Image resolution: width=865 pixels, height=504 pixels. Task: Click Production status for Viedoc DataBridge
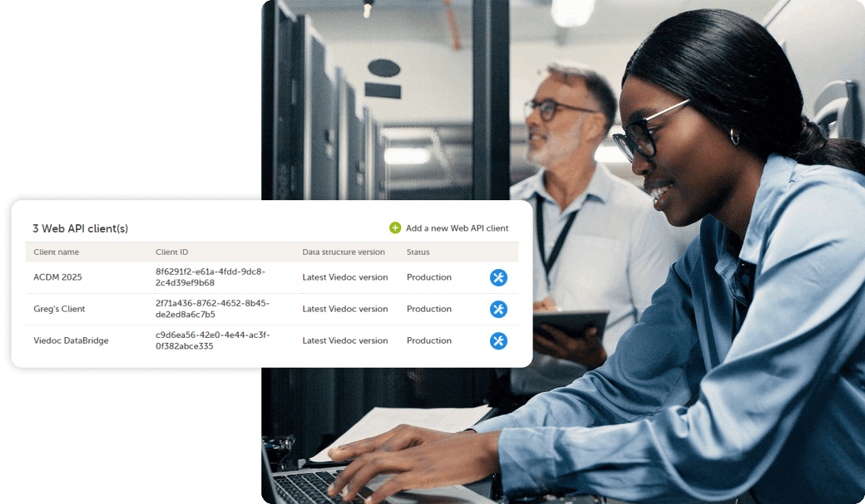pyautogui.click(x=429, y=341)
